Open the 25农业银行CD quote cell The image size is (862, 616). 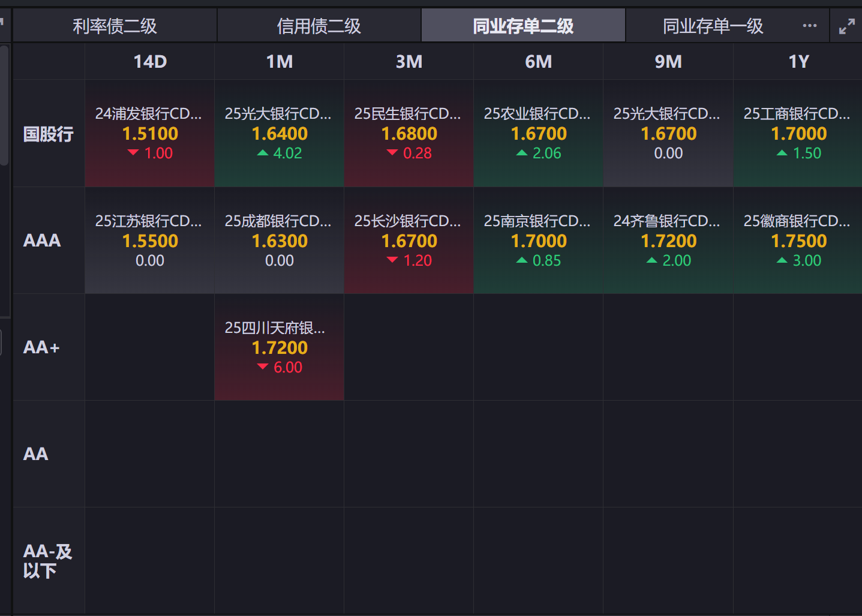(x=539, y=133)
